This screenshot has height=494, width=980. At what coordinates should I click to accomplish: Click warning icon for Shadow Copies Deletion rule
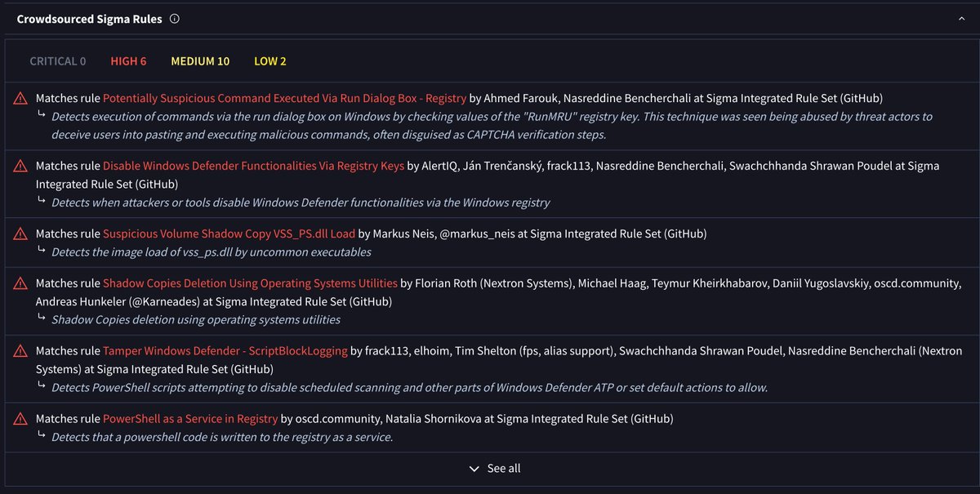click(x=20, y=284)
